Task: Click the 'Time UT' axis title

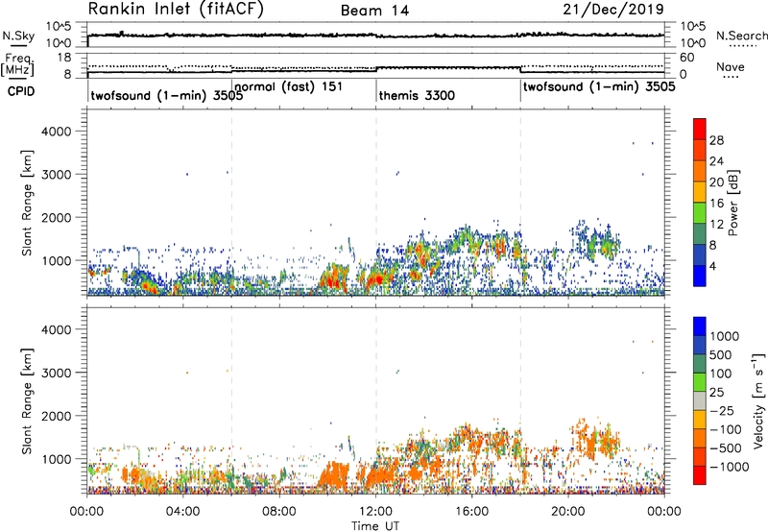Action: click(375, 526)
